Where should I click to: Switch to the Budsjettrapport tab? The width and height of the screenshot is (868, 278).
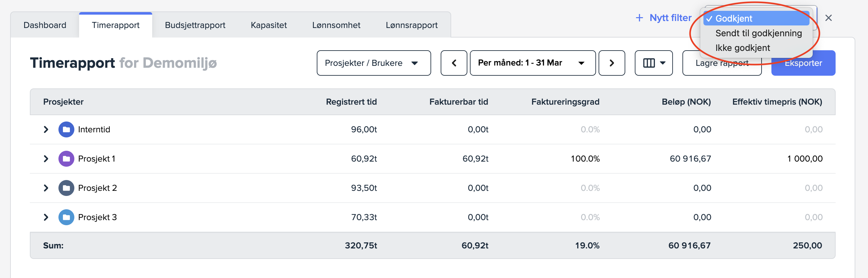[x=195, y=25]
